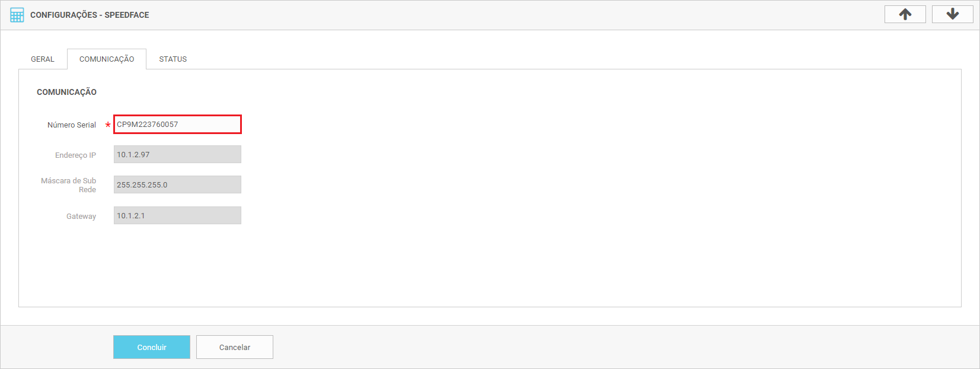This screenshot has height=369, width=980.
Task: Click the Endereço IP label
Action: [75, 155]
